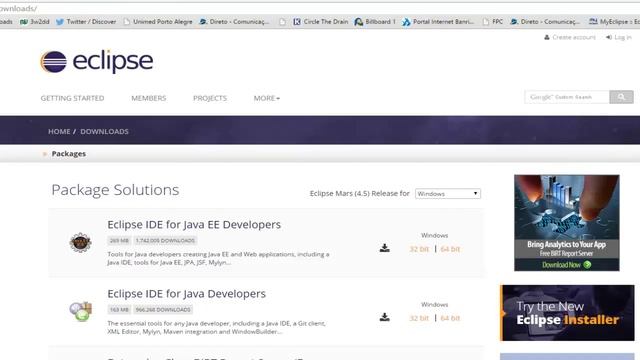Click the Package Solutions heading

point(115,190)
